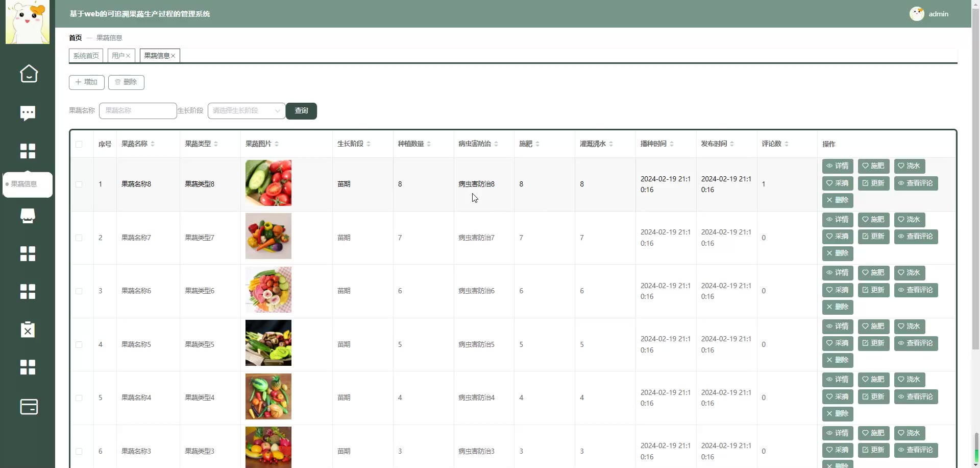
Task: Click the 删除 button above search
Action: (126, 82)
